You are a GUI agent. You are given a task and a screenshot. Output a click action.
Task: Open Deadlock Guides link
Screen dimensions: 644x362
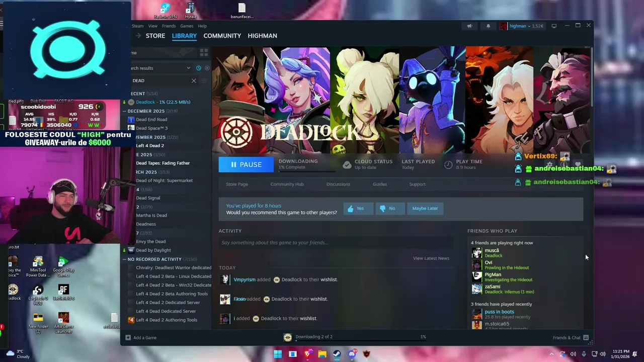click(380, 184)
